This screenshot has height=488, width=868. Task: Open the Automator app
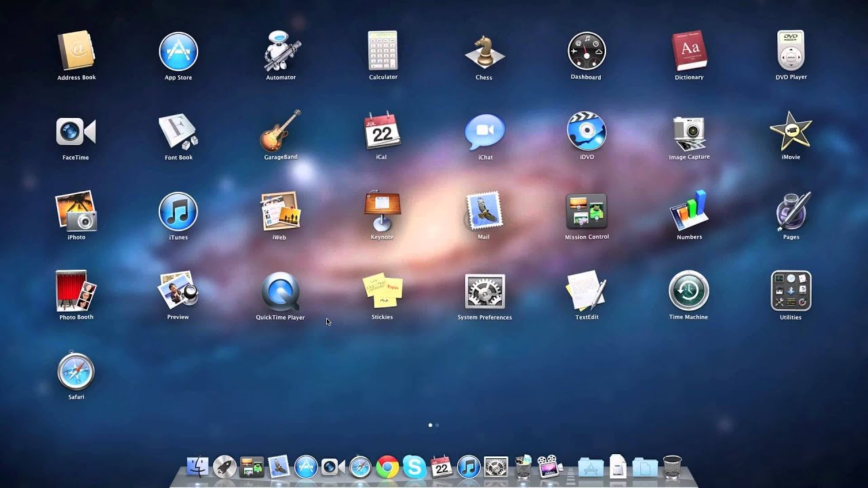click(x=281, y=51)
